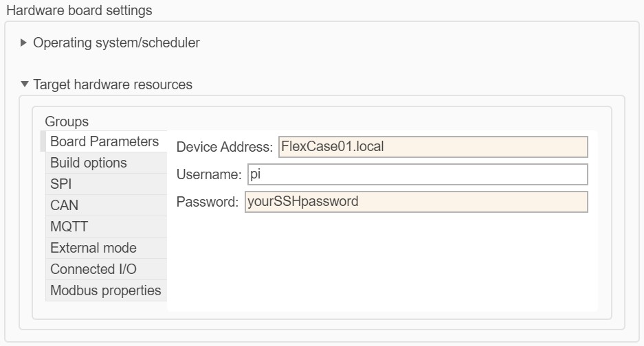This screenshot has height=346, width=644.
Task: Click the Device Address label
Action: (x=224, y=147)
